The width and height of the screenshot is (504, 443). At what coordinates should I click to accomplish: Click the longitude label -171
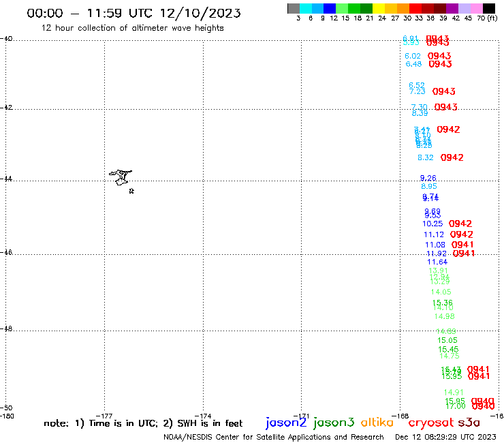301,416
